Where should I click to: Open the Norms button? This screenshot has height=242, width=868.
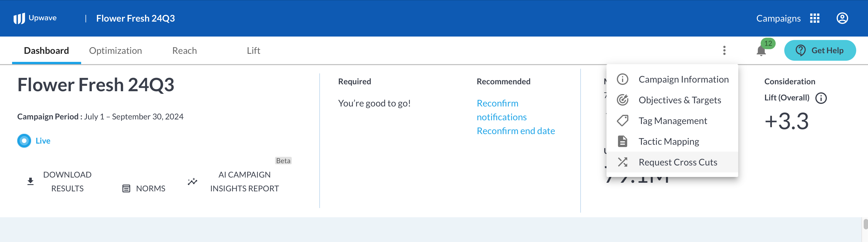pyautogui.click(x=144, y=188)
